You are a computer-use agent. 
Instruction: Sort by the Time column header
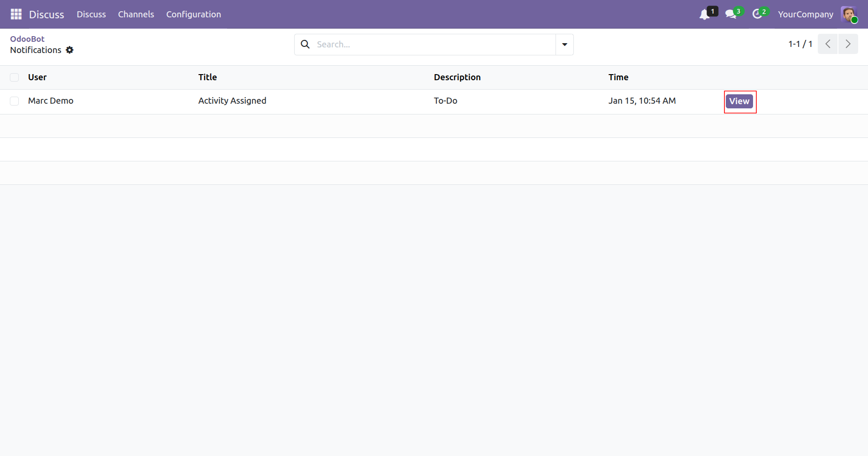point(618,77)
